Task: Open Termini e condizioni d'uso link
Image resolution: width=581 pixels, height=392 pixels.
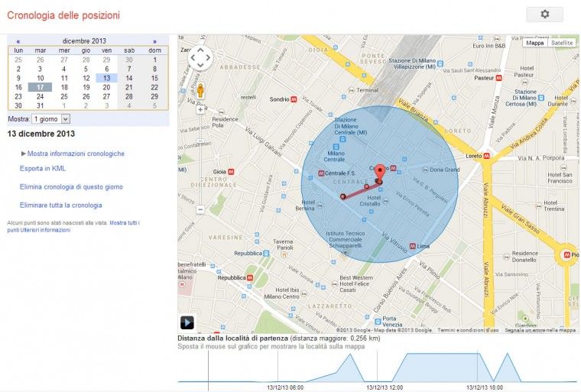Action: 468,330
